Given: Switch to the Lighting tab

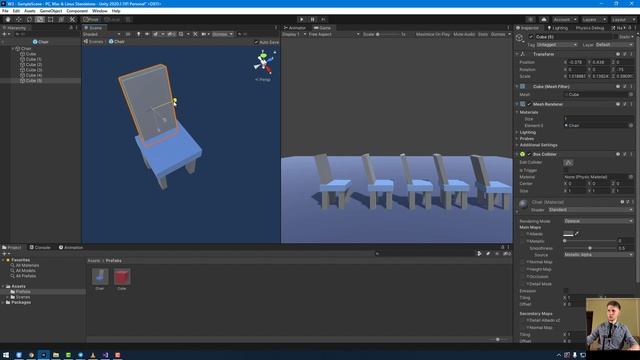Looking at the screenshot, I should [x=558, y=28].
